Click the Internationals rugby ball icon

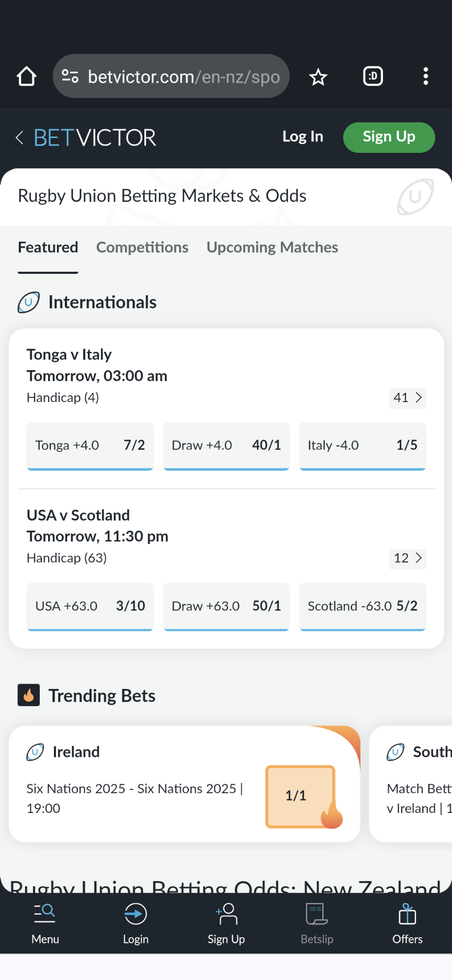(29, 302)
